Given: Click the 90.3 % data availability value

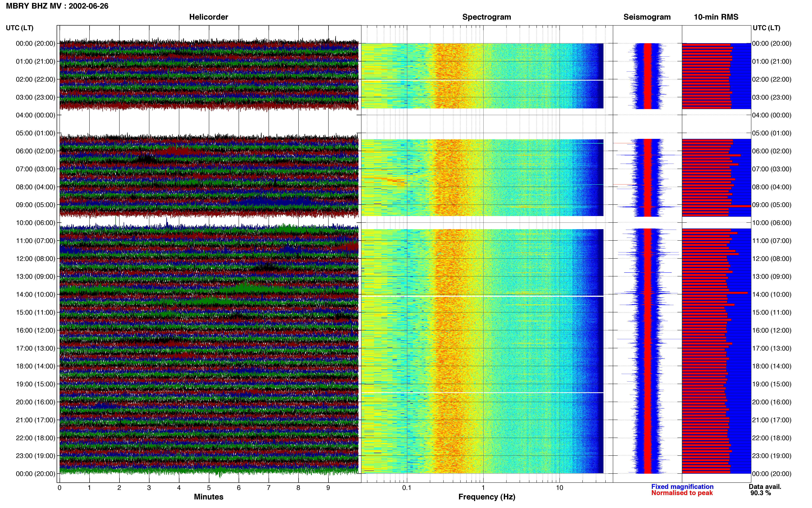Looking at the screenshot, I should [x=761, y=493].
